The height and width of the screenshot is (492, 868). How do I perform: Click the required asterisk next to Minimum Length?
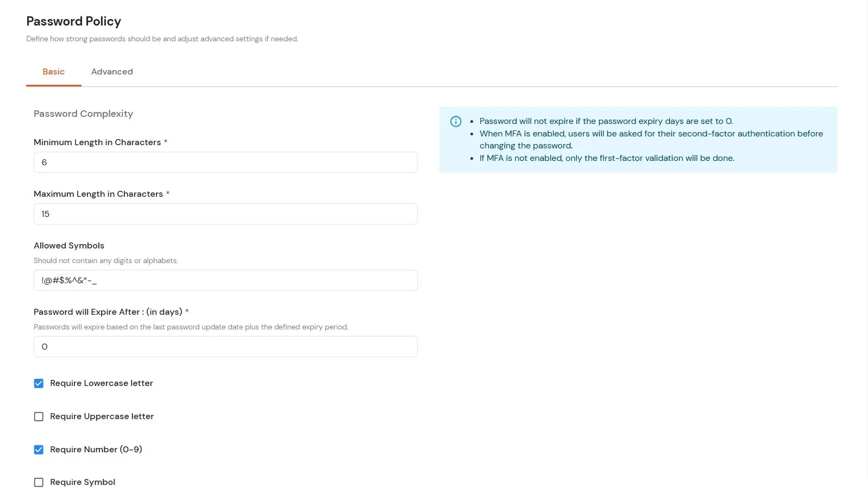point(165,141)
